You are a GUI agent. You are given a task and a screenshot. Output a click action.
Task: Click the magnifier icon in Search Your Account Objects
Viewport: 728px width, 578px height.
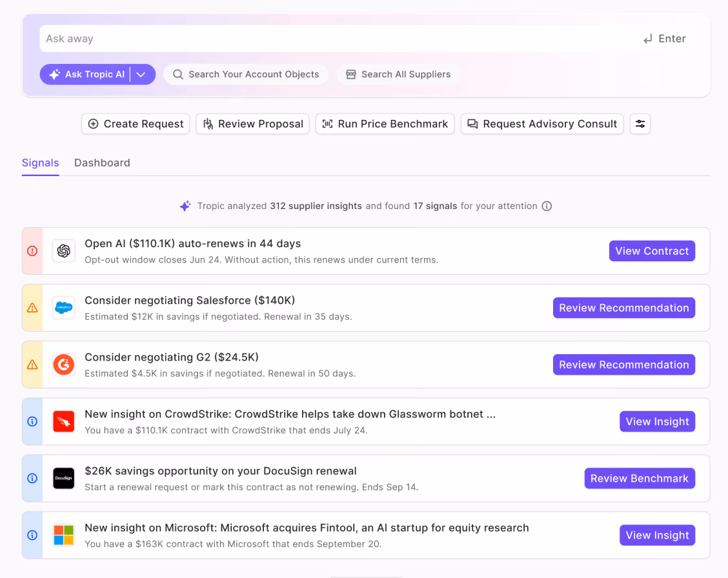pyautogui.click(x=178, y=74)
